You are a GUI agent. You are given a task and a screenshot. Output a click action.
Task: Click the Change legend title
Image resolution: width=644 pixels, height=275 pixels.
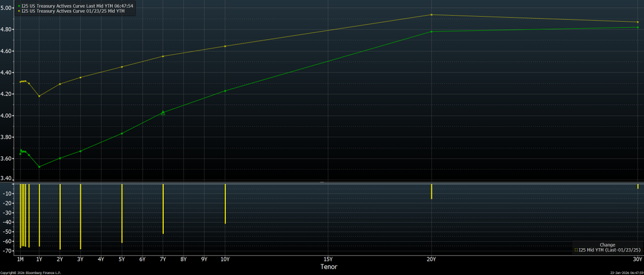click(x=607, y=244)
